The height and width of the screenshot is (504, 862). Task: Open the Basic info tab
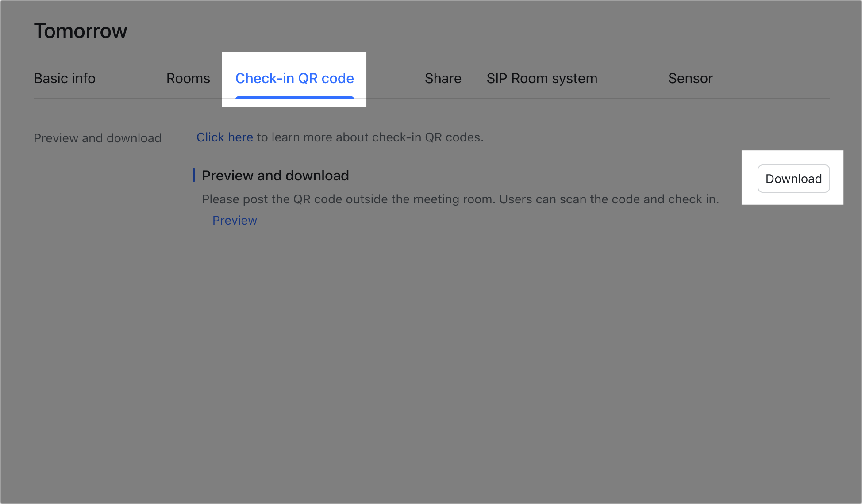(x=65, y=78)
